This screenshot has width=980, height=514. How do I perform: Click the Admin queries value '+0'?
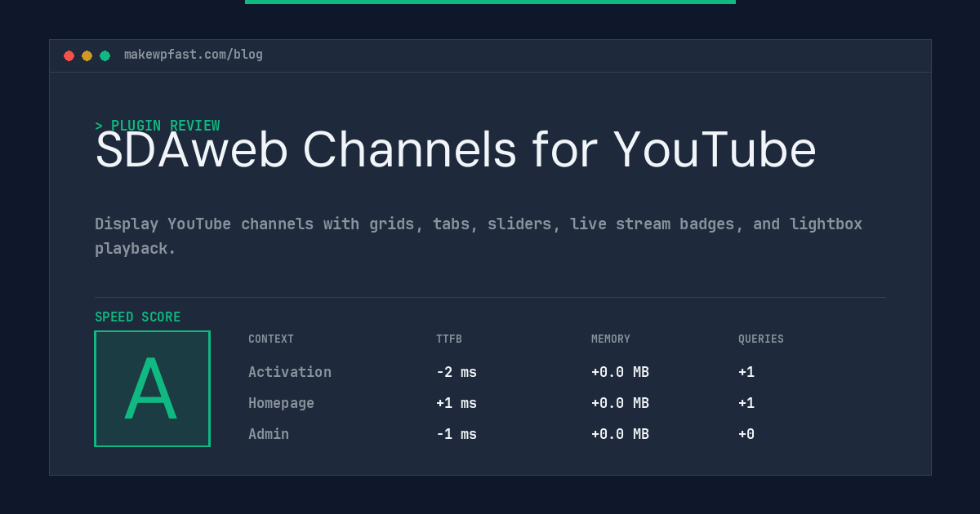(746, 434)
